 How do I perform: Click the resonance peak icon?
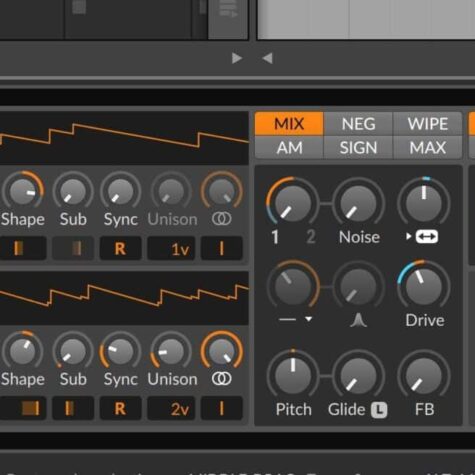click(358, 320)
